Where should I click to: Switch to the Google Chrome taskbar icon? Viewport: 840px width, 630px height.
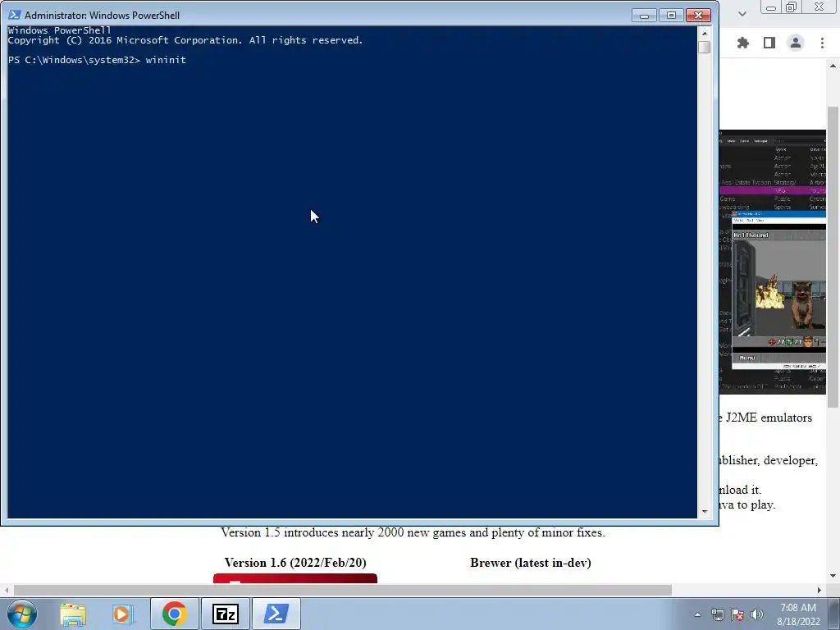(x=174, y=614)
